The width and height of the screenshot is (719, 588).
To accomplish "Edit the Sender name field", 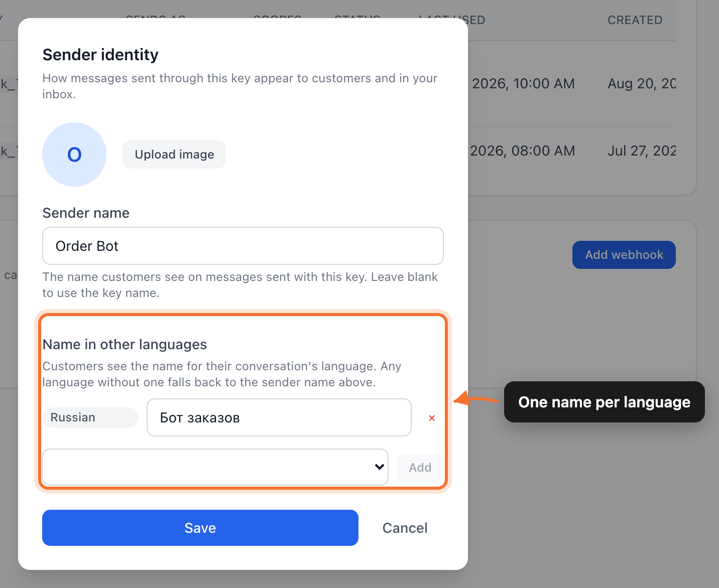I will [x=243, y=246].
